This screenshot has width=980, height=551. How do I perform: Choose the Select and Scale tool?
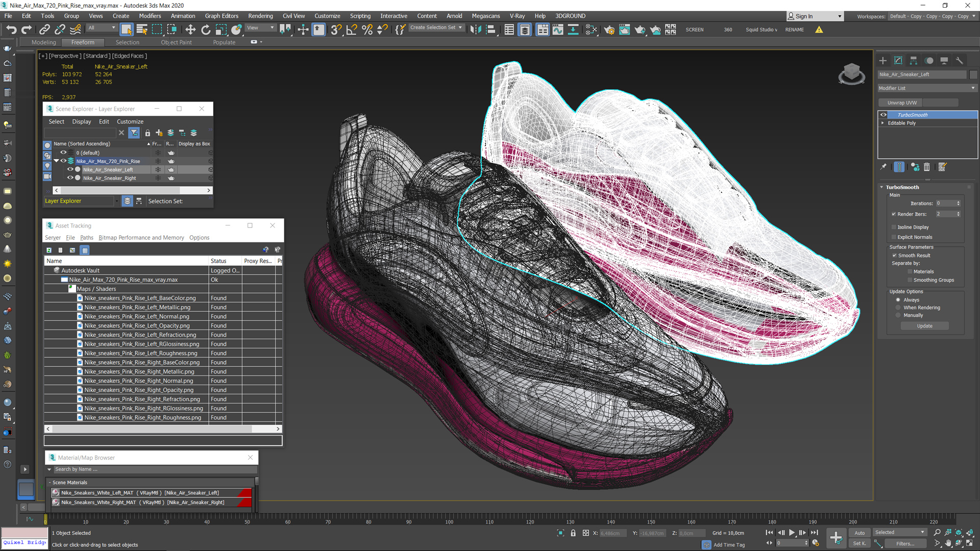pyautogui.click(x=221, y=30)
